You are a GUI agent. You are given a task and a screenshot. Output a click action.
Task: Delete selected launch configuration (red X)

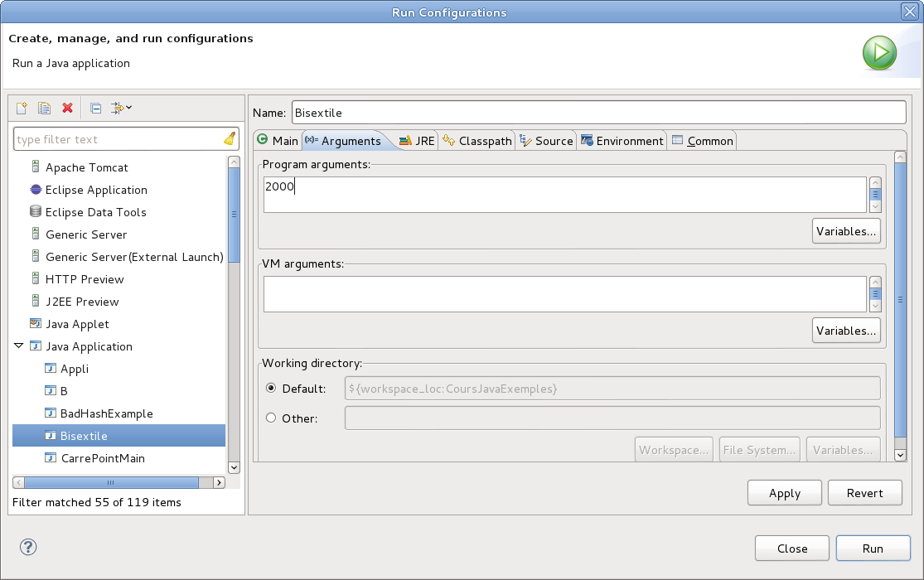pyautogui.click(x=67, y=108)
